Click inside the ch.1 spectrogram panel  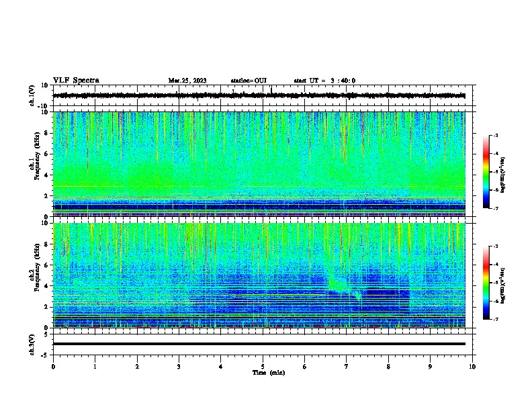pos(259,164)
